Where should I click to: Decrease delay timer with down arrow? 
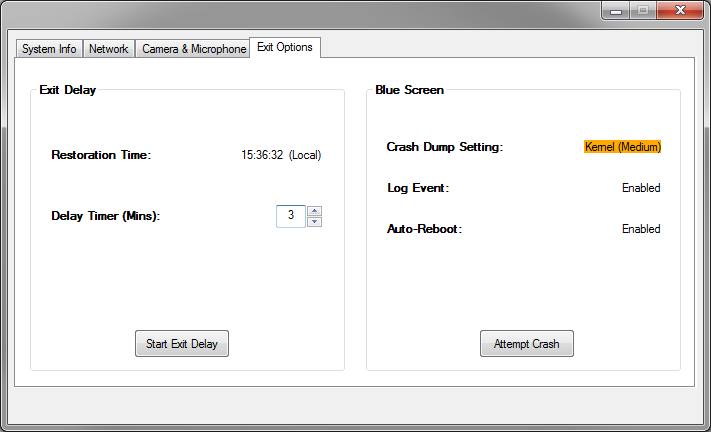[314, 222]
